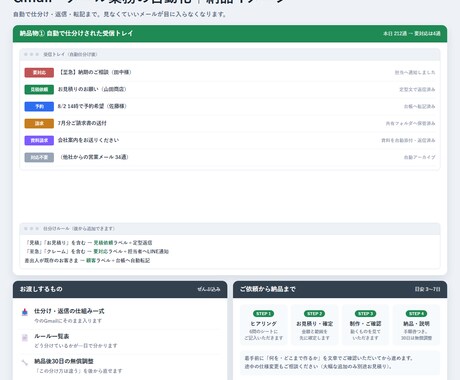The height and width of the screenshot is (380, 460).
Task: Click the blue 予約 label badge
Action: click(39, 106)
